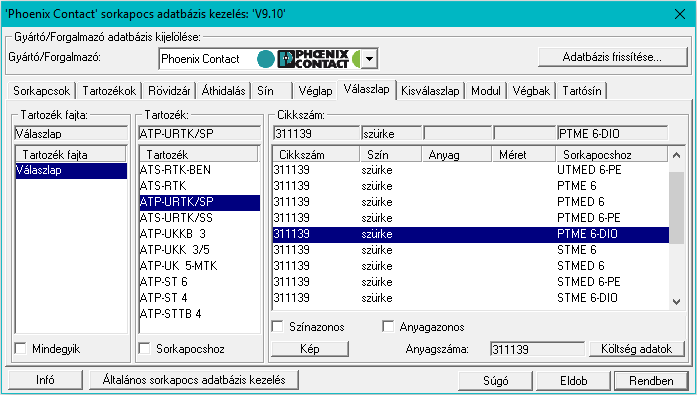
Task: Click the Cikkszám column header
Action: [x=316, y=155]
